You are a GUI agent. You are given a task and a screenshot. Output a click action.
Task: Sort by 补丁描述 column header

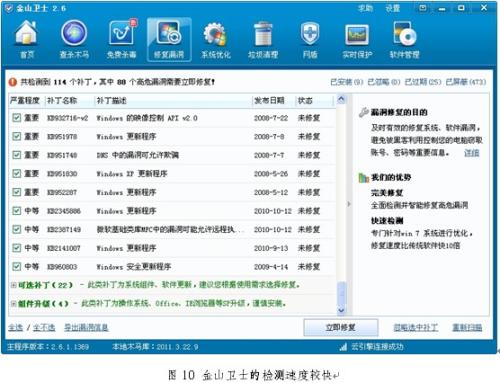tap(111, 100)
